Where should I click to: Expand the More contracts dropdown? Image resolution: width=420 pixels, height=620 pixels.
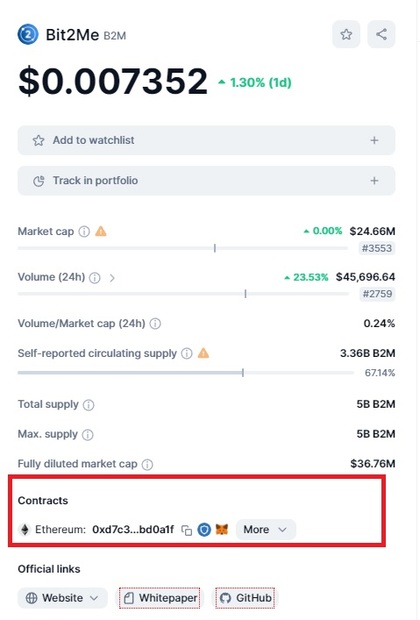click(265, 529)
